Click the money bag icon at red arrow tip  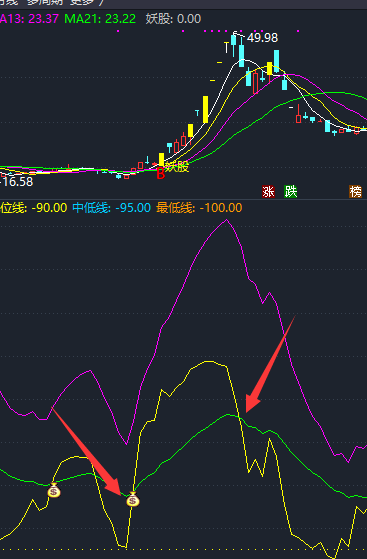[133, 499]
